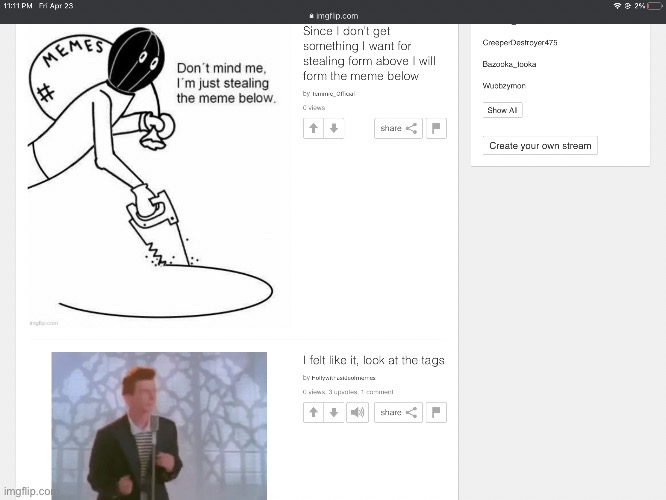Tap the Wi-Fi status icon
The height and width of the screenshot is (500, 666).
[617, 6]
